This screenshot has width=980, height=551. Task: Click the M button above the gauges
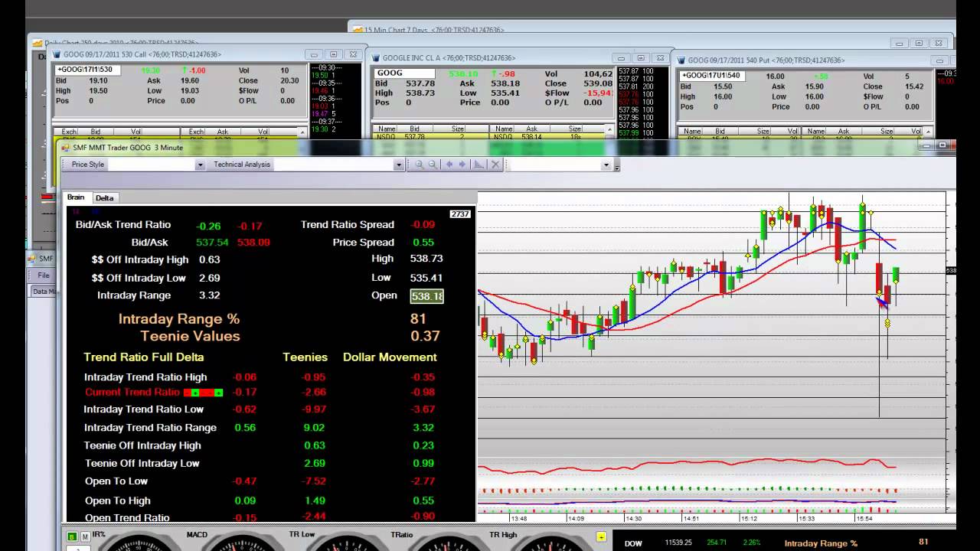coord(85,536)
